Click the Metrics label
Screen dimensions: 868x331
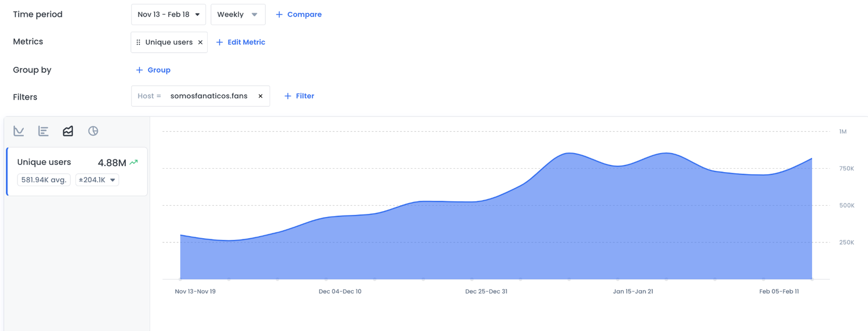pos(28,42)
